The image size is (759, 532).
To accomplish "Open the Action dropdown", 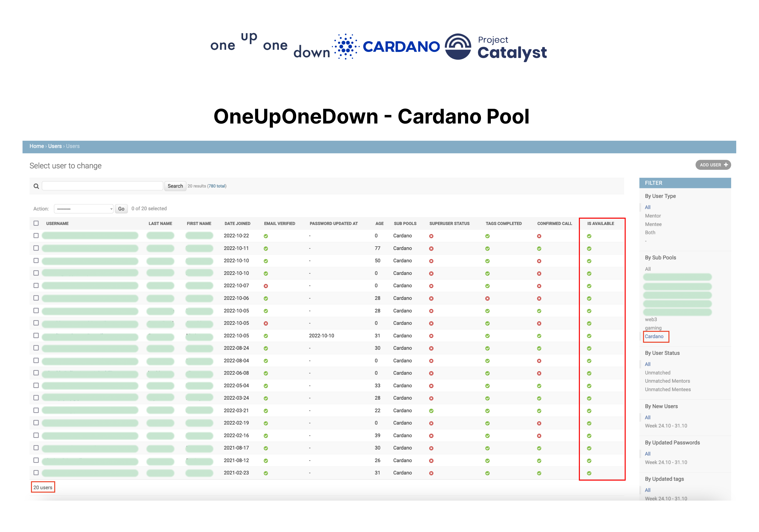I will [84, 209].
